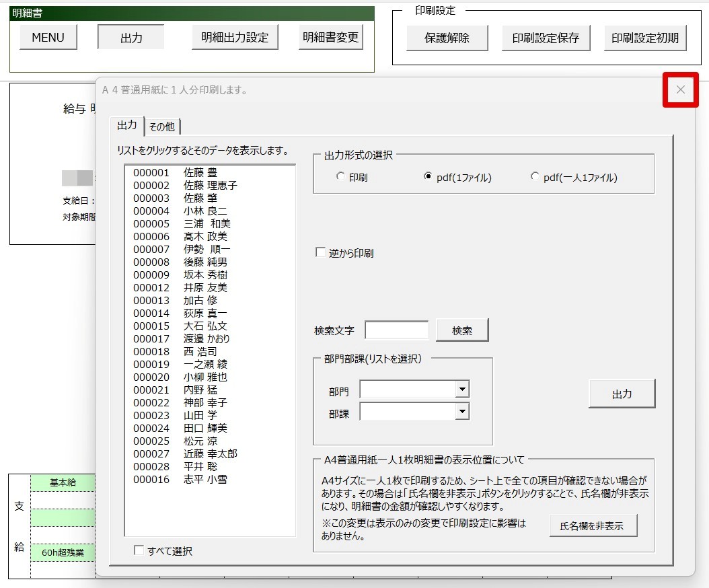The width and height of the screenshot is (709, 588).
Task: Check すべて選択 checkbox
Action: pyautogui.click(x=139, y=550)
